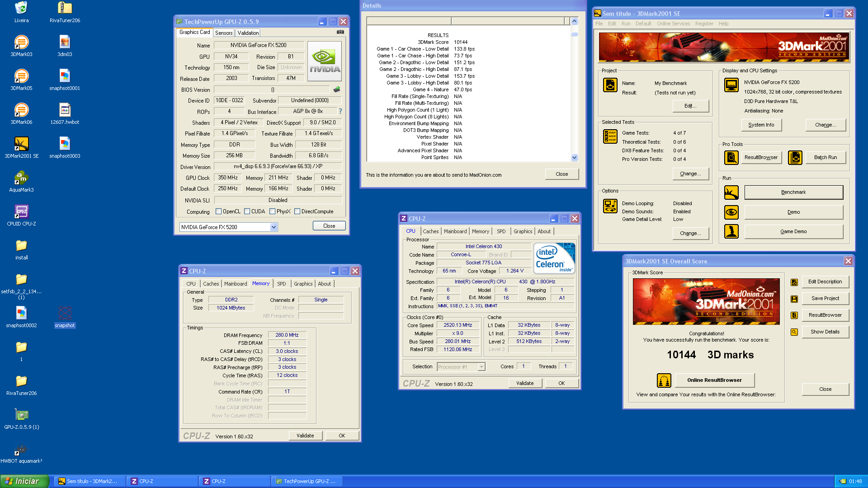Click the 3DMark Project icon
The image size is (868, 488).
[x=610, y=85]
